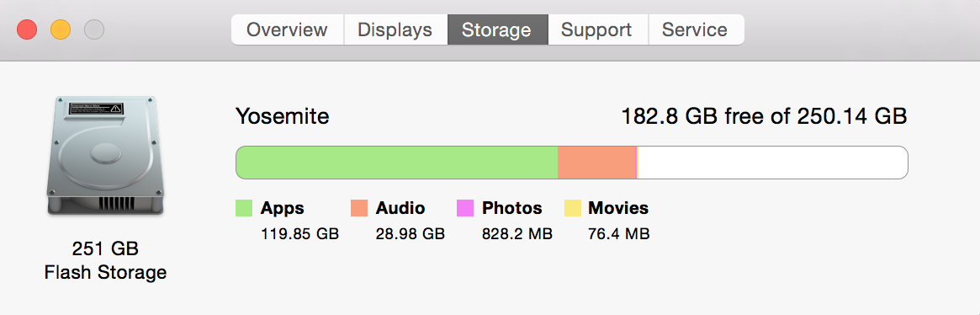Click the white free space portion of bar
This screenshot has width=980, height=315.
click(x=772, y=163)
